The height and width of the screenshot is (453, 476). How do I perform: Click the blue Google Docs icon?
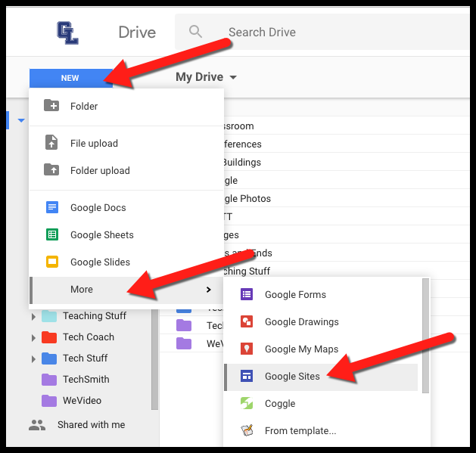tap(52, 207)
